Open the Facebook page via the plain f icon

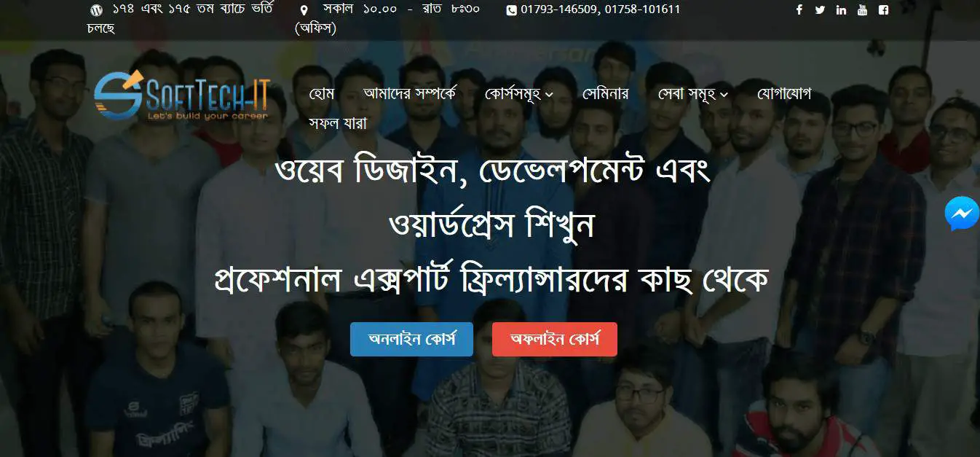[x=799, y=10]
